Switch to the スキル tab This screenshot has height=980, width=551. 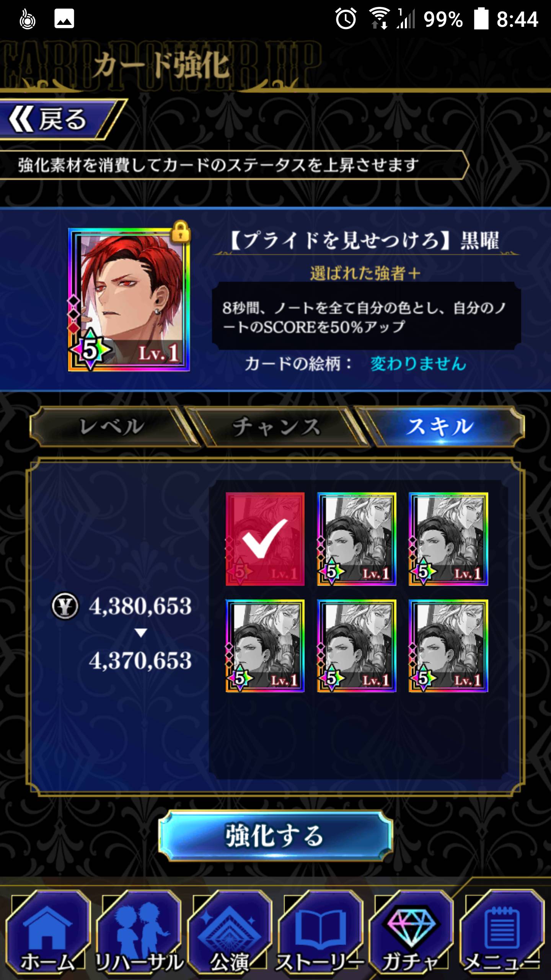pyautogui.click(x=440, y=426)
